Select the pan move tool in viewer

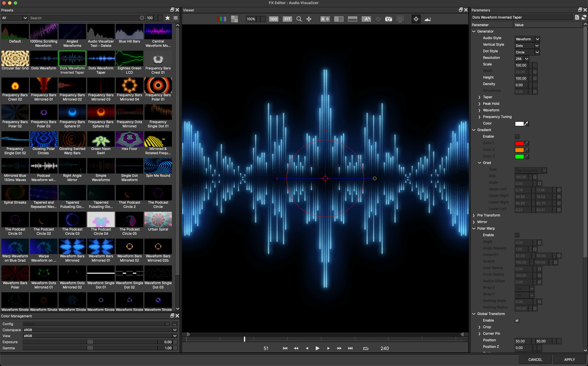(x=309, y=19)
